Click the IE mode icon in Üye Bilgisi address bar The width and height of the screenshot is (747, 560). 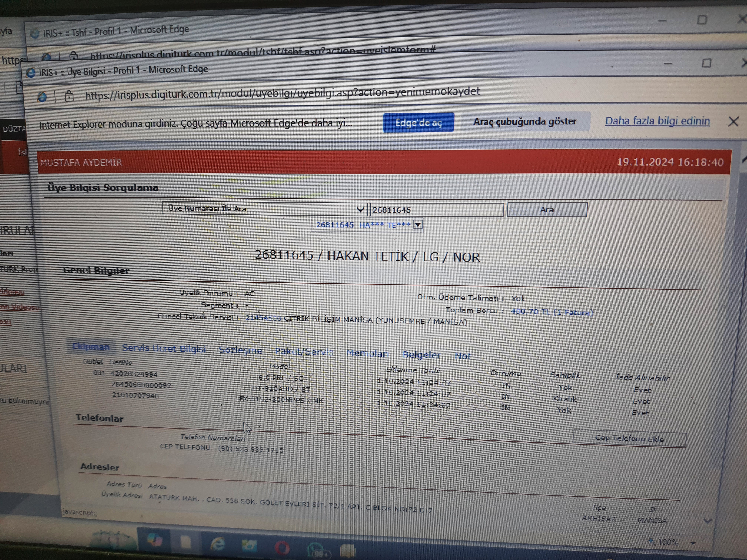click(42, 97)
